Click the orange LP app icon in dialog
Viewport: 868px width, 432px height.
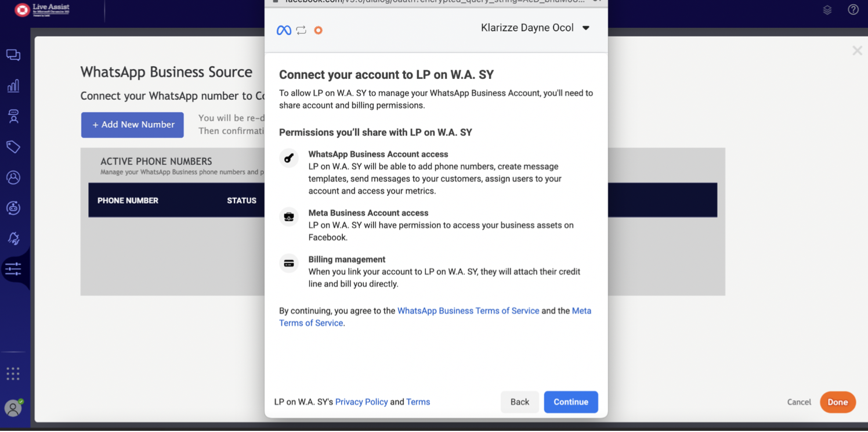tap(318, 30)
